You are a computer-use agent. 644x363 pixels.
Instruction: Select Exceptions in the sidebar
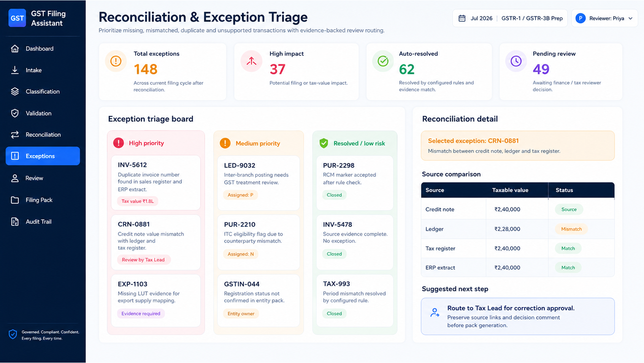pyautogui.click(x=43, y=156)
